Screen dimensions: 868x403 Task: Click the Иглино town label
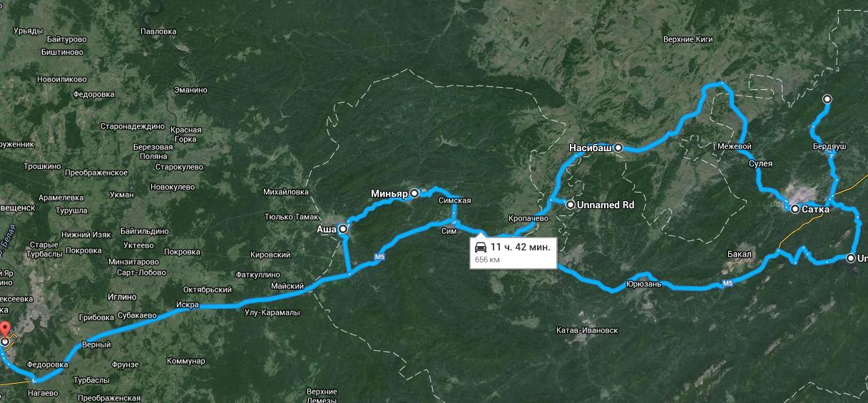pyautogui.click(x=123, y=297)
